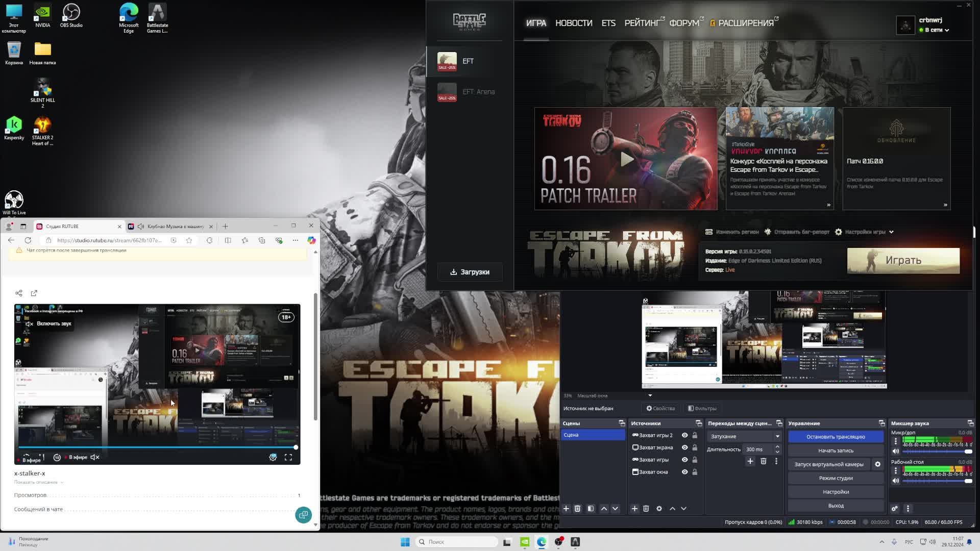Image resolution: width=980 pixels, height=551 pixels.
Task: Open Загрузки in launcher sidebar
Action: click(x=470, y=272)
